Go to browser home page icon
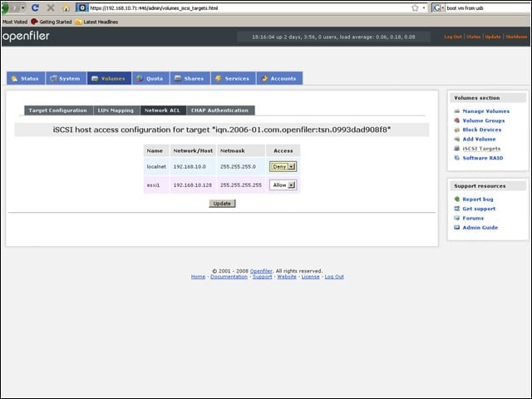The width and height of the screenshot is (532, 399). pyautogui.click(x=66, y=7)
